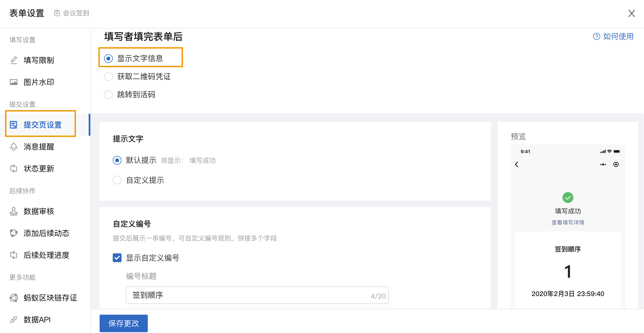Click the bell icon for 消息提醒
This screenshot has height=333, width=644.
click(14, 147)
